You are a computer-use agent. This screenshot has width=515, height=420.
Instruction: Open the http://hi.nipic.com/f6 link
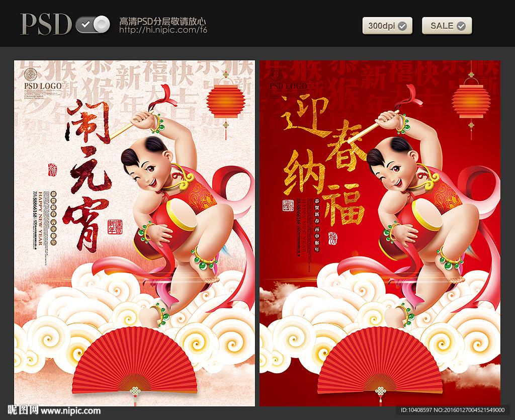point(163,30)
